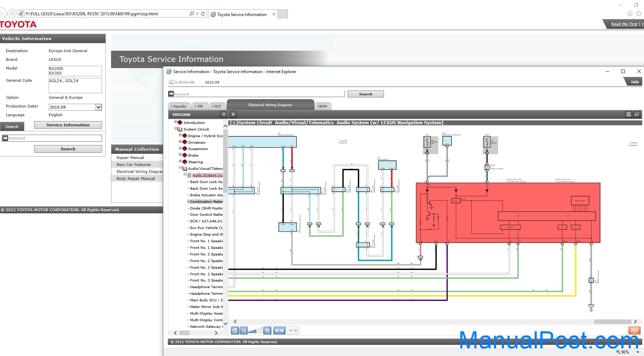Click the expand-width outward arrows icon

293,331
